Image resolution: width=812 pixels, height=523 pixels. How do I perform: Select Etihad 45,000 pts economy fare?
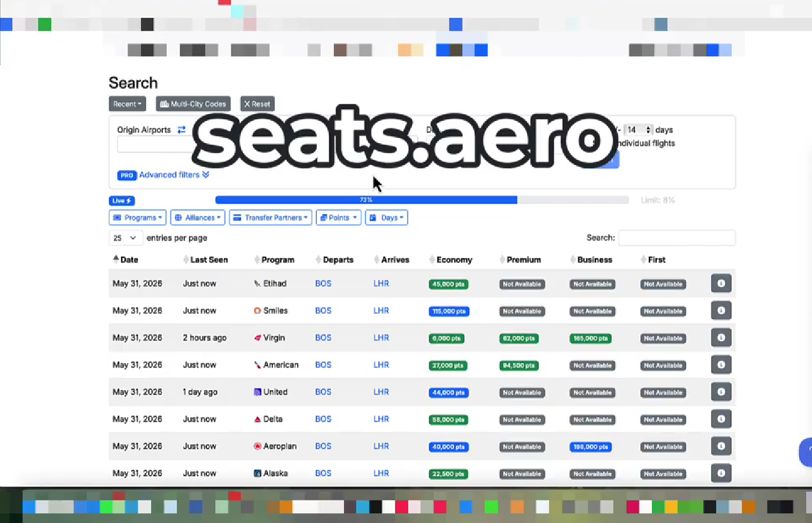coord(449,284)
